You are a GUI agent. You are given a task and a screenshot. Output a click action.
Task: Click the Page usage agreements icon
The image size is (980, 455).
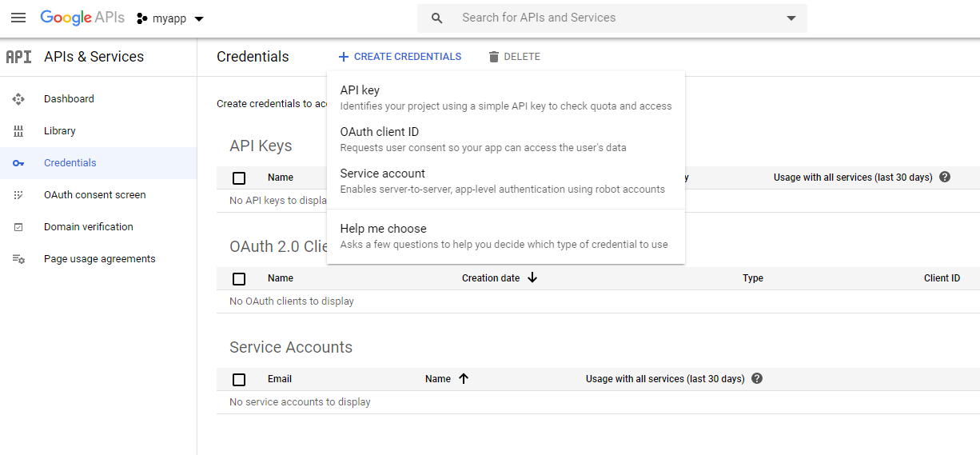click(x=18, y=259)
